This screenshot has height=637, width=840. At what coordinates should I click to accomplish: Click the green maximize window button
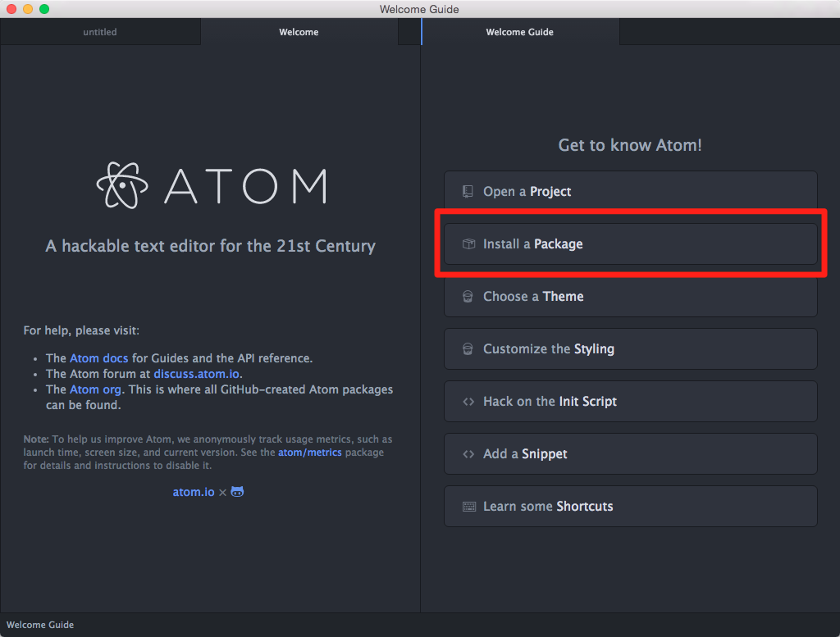44,9
